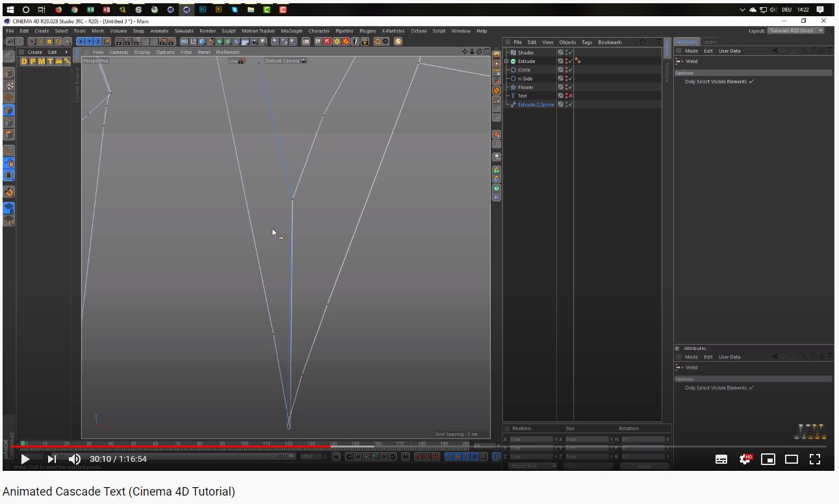Toggle Y axis lock
Viewport: 839px width, 504px height.
pos(90,42)
